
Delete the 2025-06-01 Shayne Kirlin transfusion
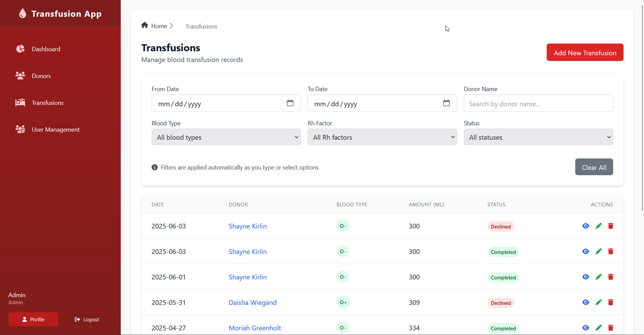pyautogui.click(x=610, y=277)
